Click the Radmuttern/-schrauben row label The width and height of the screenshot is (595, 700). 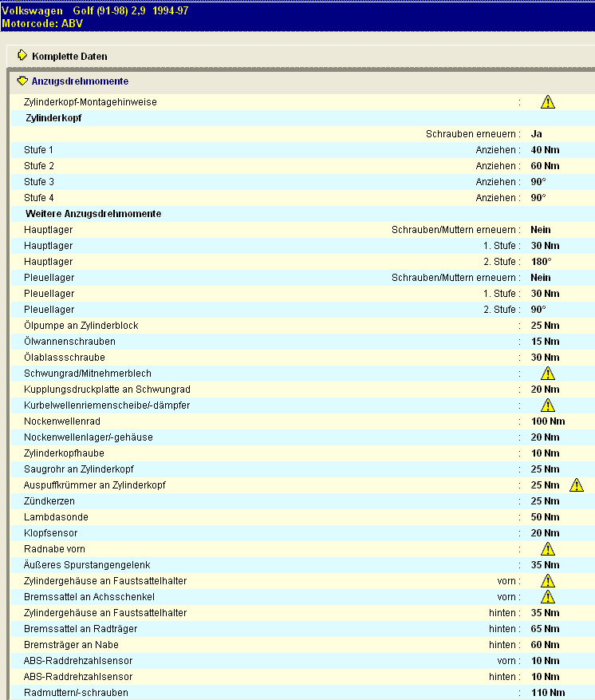(x=76, y=693)
